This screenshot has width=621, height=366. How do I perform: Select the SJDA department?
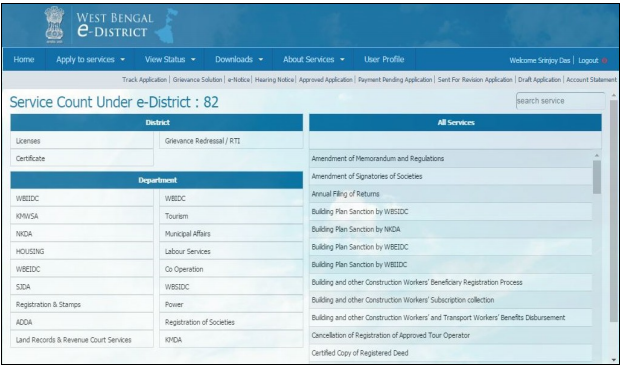pyautogui.click(x=82, y=287)
